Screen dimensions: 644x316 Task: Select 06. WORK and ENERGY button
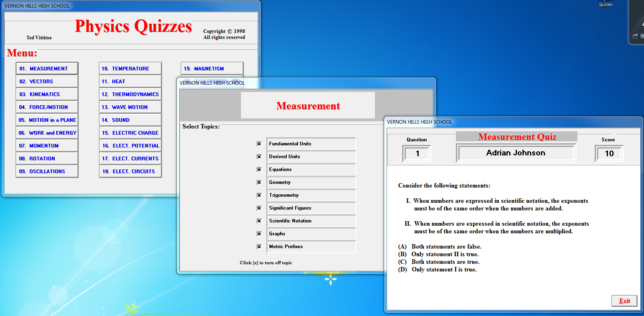(x=47, y=133)
